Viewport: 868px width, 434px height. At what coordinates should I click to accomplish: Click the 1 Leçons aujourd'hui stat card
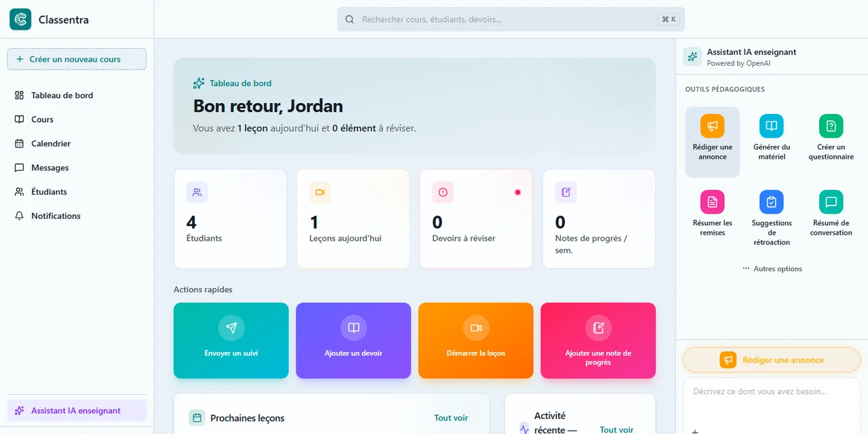click(353, 218)
